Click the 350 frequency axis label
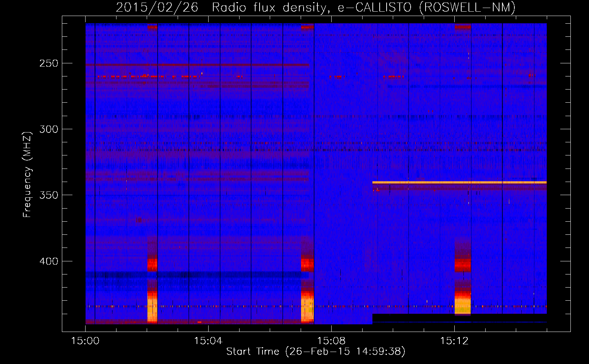589x364 pixels. [49, 195]
